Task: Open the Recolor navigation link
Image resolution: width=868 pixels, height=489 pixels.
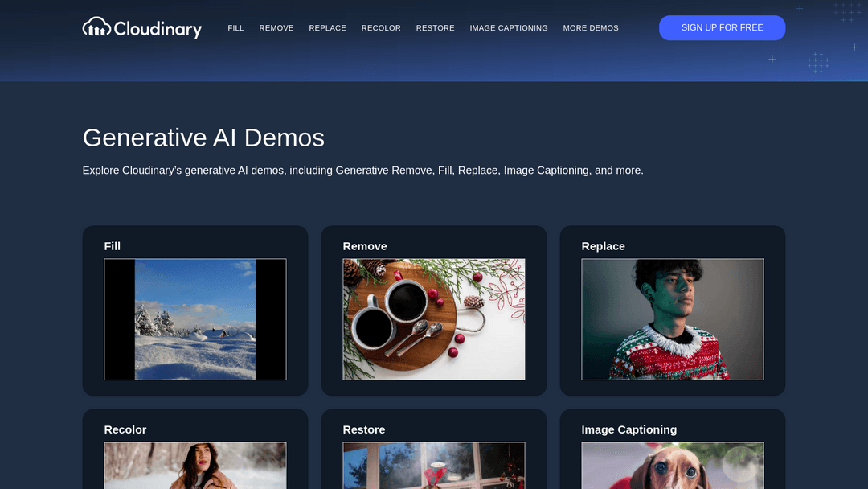Action: tap(381, 28)
